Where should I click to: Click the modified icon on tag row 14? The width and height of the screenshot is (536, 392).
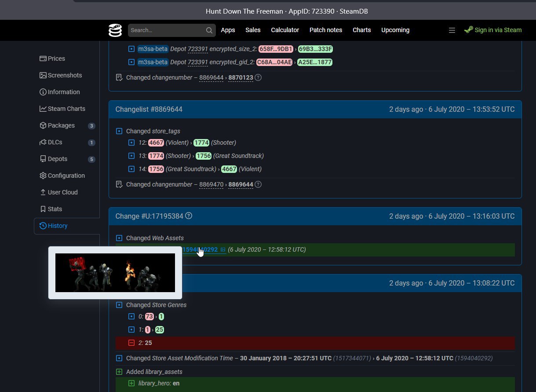[131, 169]
